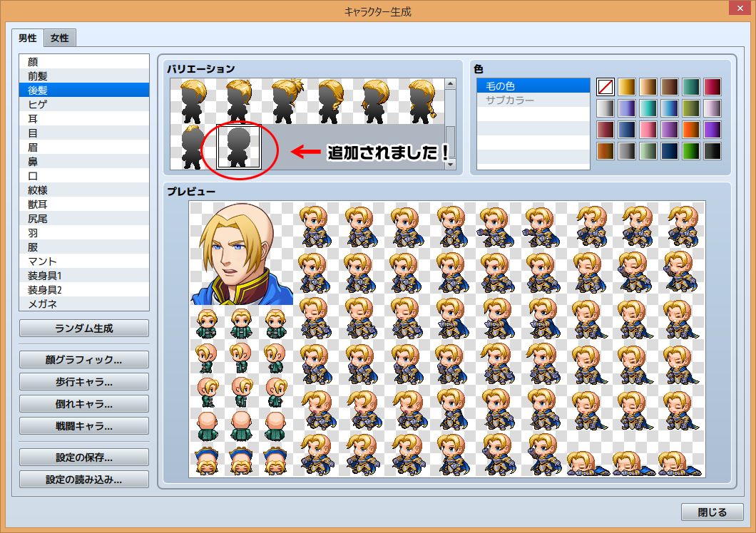This screenshot has height=533, width=756.
Task: Open 顔グラフィック... export button
Action: [x=84, y=360]
